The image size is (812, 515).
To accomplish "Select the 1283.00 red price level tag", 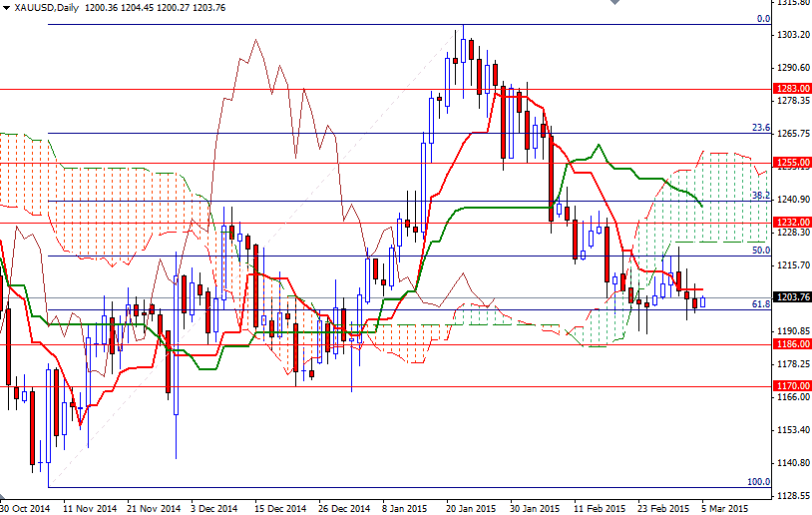I will coord(791,89).
